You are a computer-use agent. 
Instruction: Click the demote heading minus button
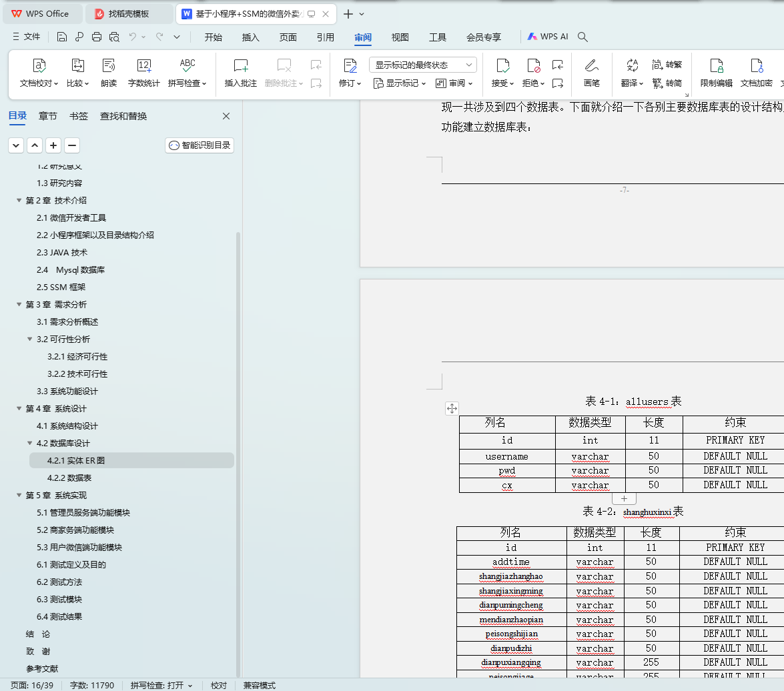point(72,145)
